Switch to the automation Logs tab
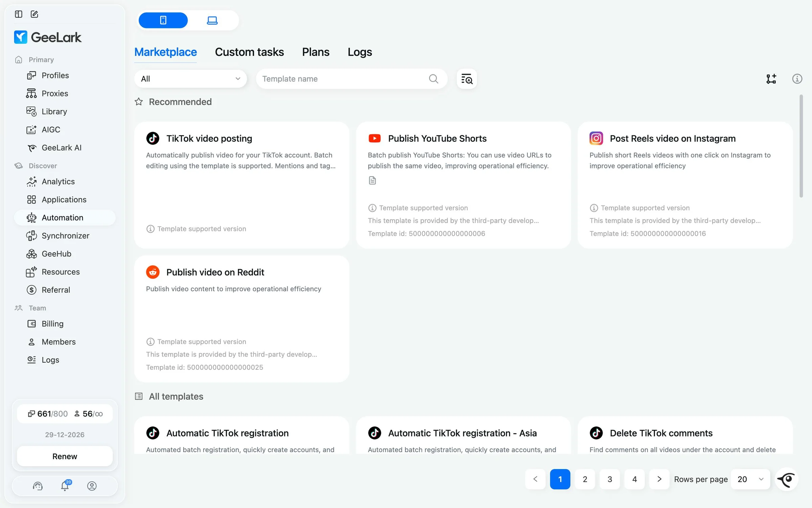812x508 pixels. tap(360, 52)
